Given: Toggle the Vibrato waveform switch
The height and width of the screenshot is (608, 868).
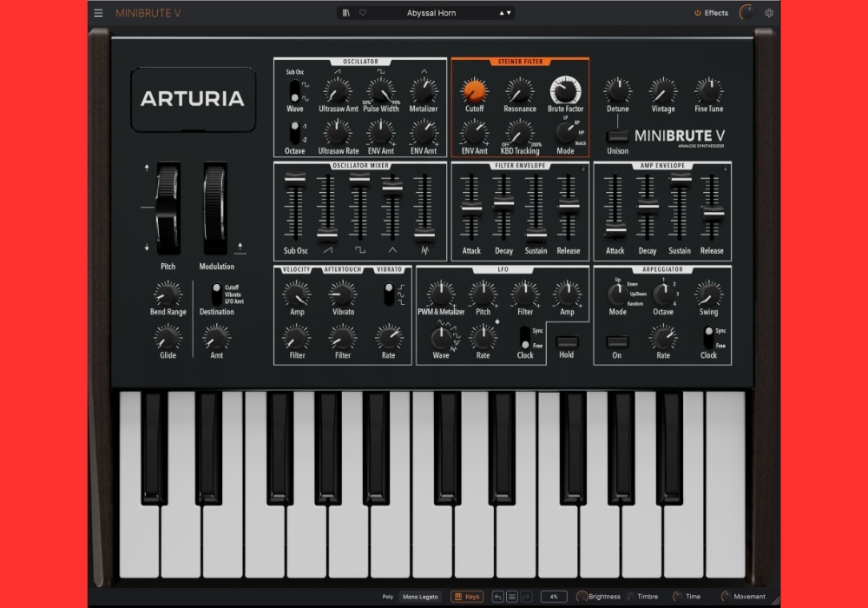Looking at the screenshot, I should pyautogui.click(x=389, y=294).
